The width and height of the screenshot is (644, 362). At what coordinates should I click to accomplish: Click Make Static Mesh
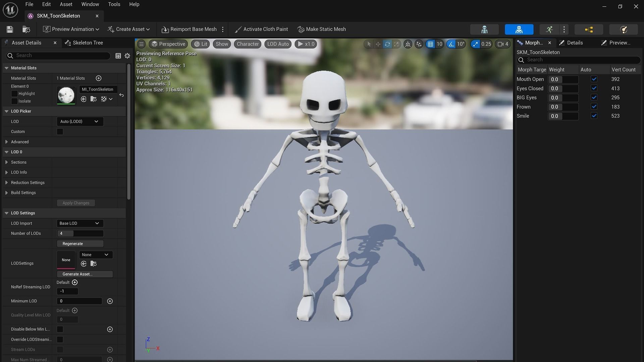coord(322,29)
